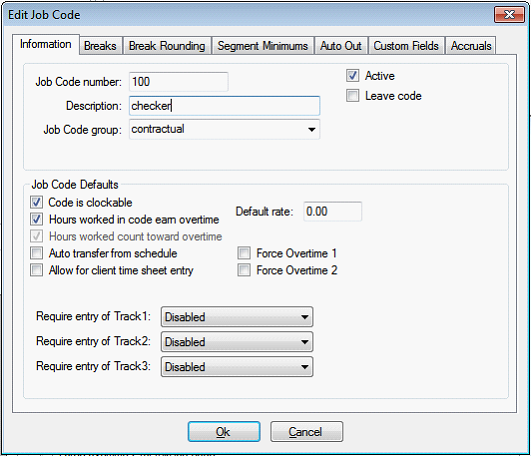Open Require entry of Track1 dropdown
This screenshot has height=457, width=532.
point(237,317)
